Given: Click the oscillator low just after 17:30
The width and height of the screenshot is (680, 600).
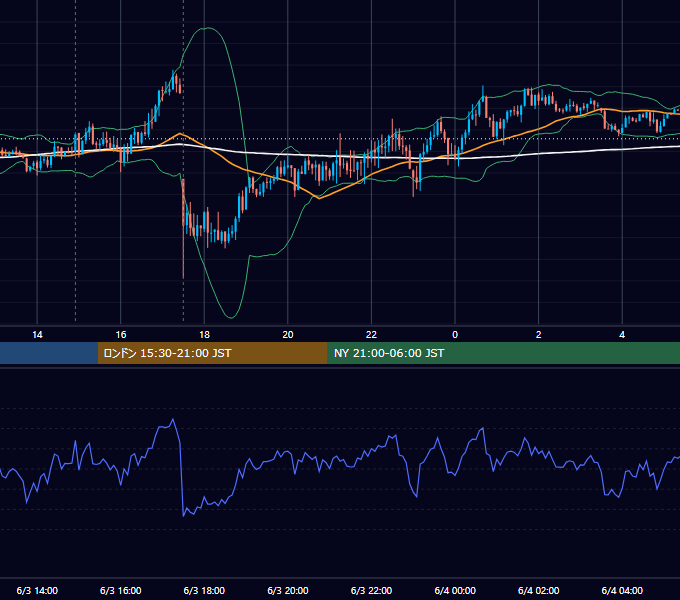Looking at the screenshot, I should [x=184, y=515].
